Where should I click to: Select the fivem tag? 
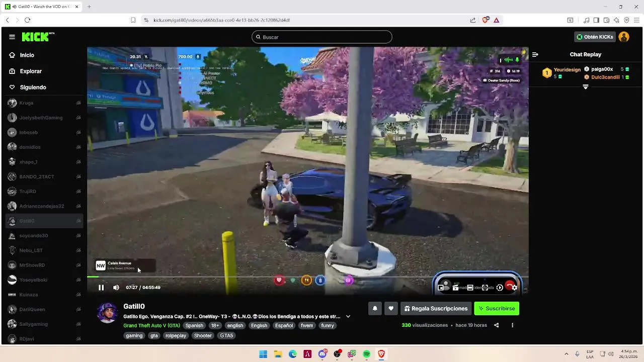pos(307,326)
